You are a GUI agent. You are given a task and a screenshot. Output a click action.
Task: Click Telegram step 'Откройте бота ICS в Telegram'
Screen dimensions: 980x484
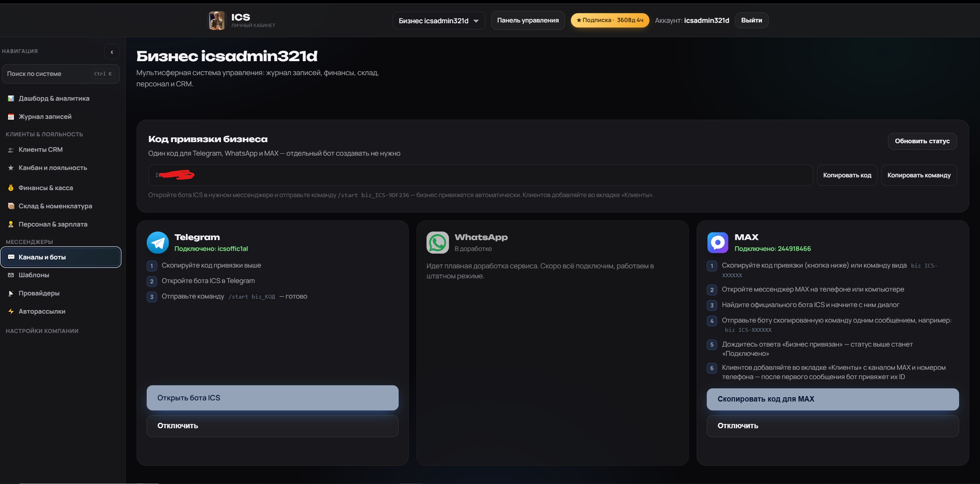coord(208,281)
